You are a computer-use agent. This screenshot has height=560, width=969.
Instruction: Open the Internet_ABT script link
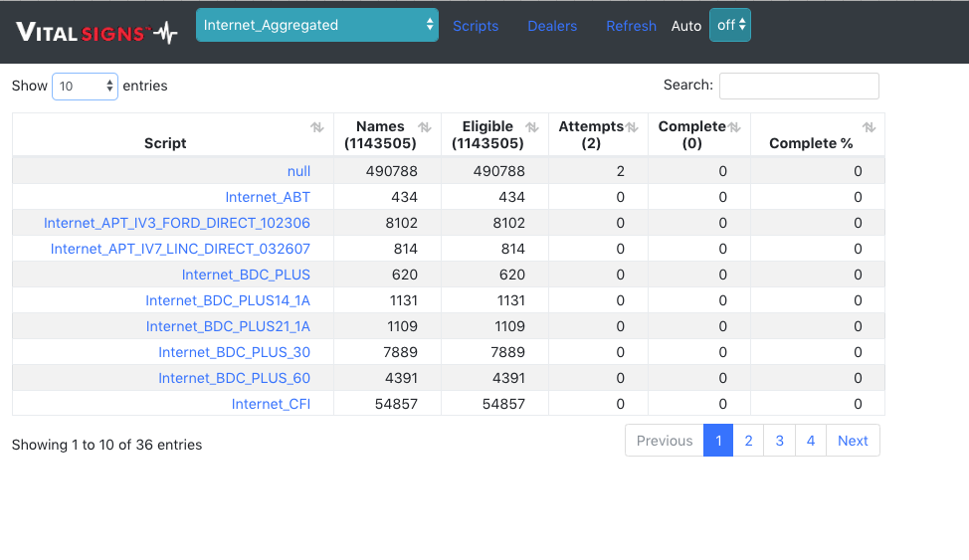tap(268, 197)
